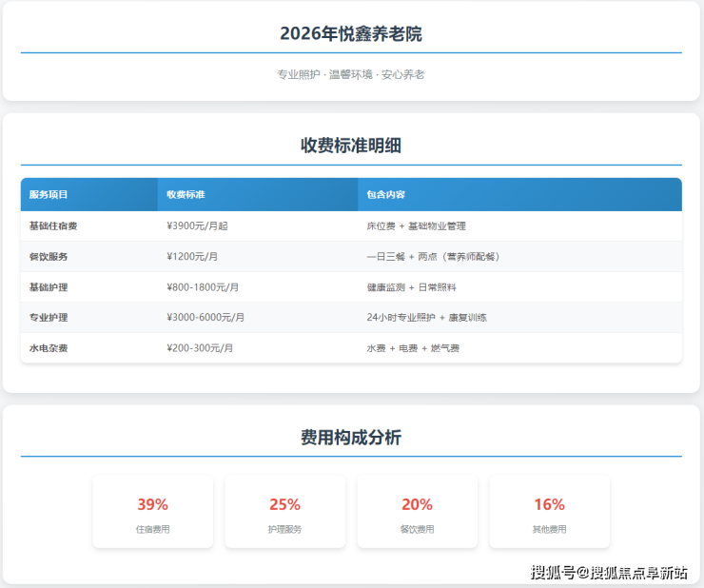Click the 收费标准 table column header
This screenshot has height=588, width=704.
pyautogui.click(x=186, y=195)
